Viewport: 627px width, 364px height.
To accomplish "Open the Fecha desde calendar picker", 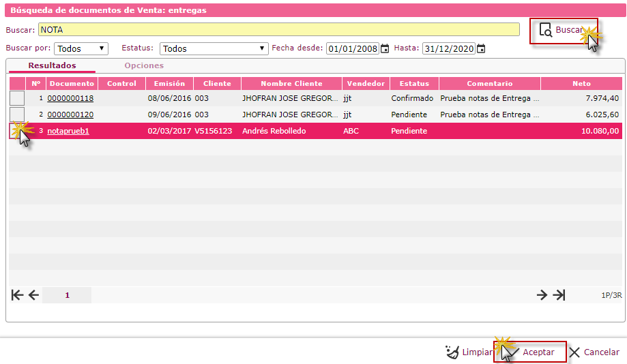I will 385,48.
